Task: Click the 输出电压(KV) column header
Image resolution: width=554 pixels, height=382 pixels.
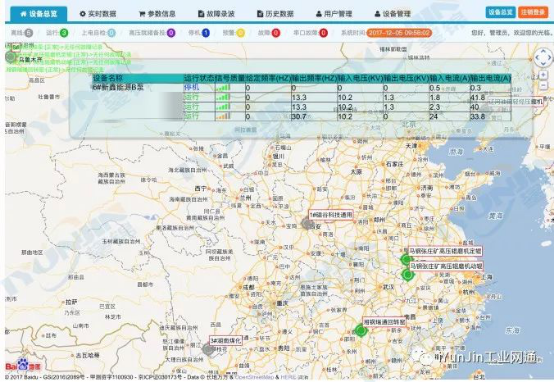Action: pos(406,78)
